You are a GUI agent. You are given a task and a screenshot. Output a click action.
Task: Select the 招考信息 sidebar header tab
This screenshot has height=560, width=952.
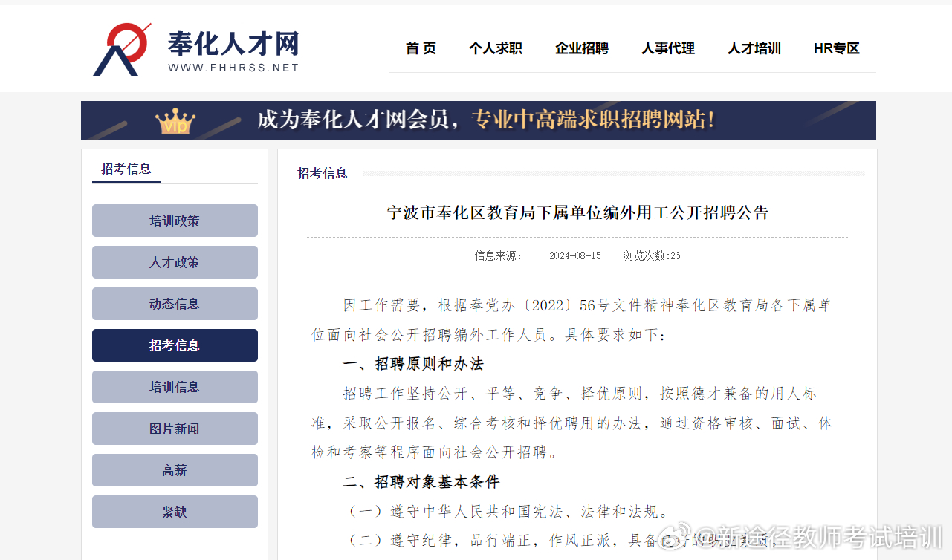[126, 169]
